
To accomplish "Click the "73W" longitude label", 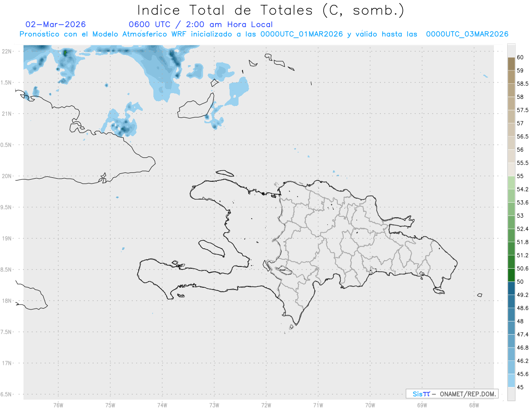I will click(214, 405).
